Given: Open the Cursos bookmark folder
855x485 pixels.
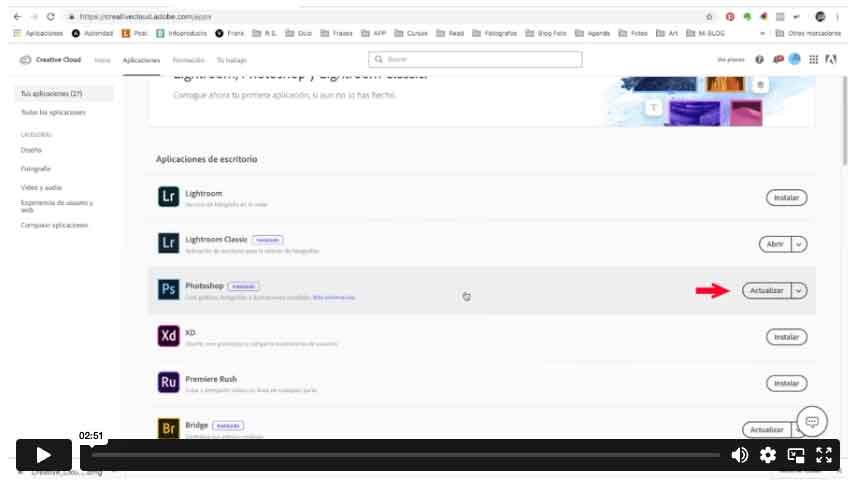Looking at the screenshot, I should coord(411,33).
